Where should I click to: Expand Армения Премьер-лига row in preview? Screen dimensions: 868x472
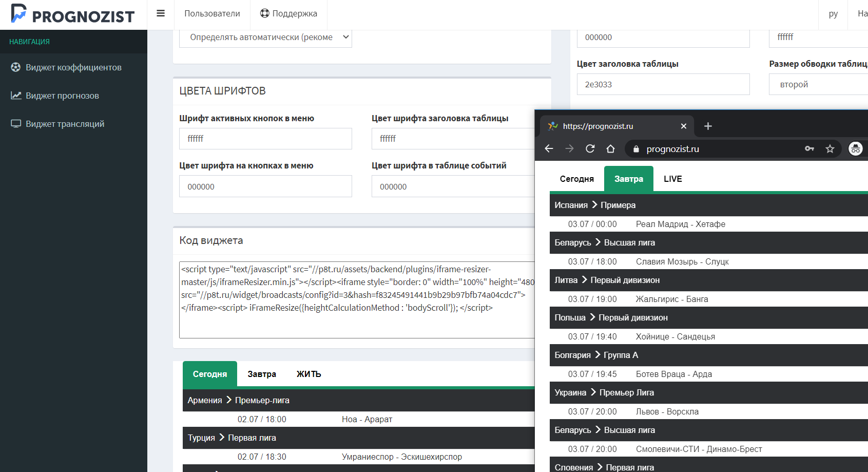coord(358,400)
